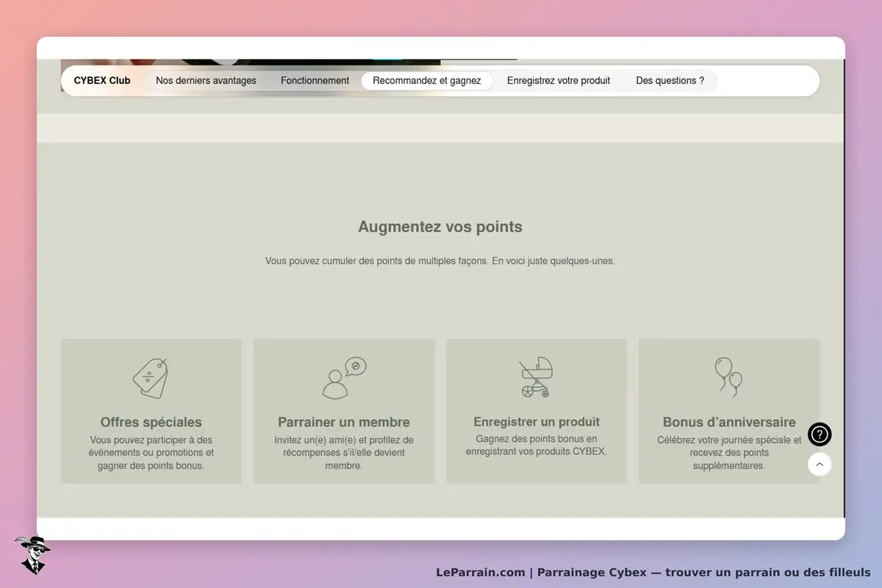Click the Vous pouvez participer à des événements text

pos(151,453)
